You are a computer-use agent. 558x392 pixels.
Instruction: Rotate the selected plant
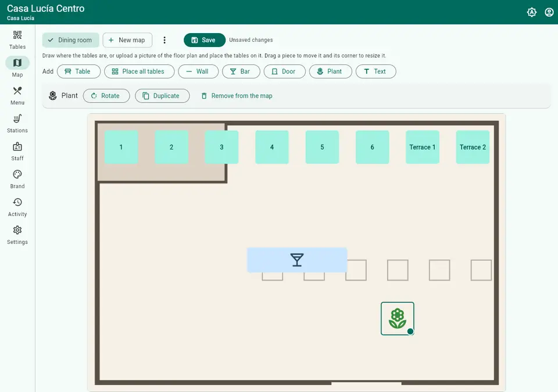pyautogui.click(x=106, y=96)
